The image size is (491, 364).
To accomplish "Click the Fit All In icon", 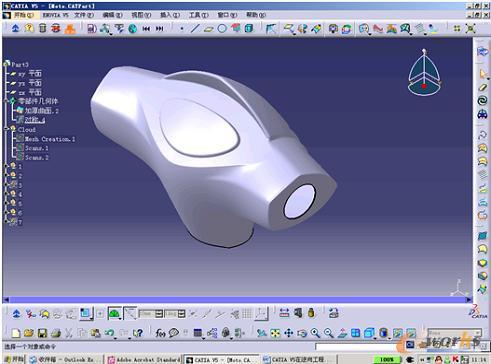I will point(275,333).
